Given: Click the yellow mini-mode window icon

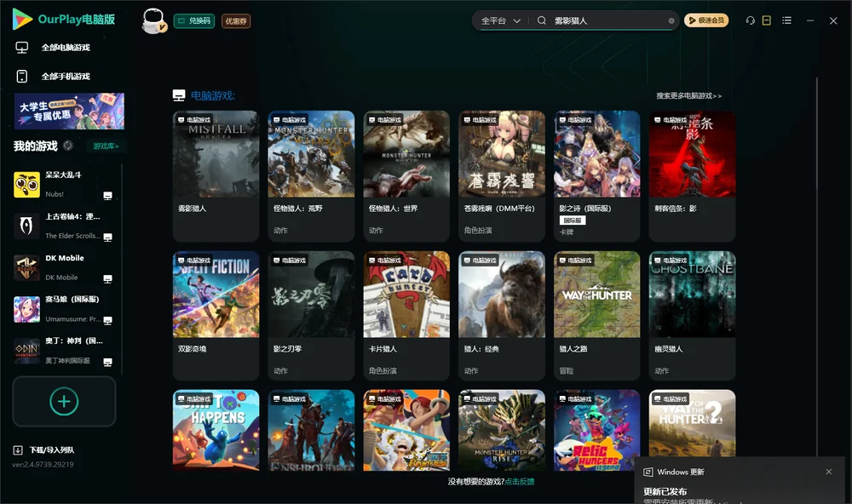Looking at the screenshot, I should pyautogui.click(x=767, y=20).
